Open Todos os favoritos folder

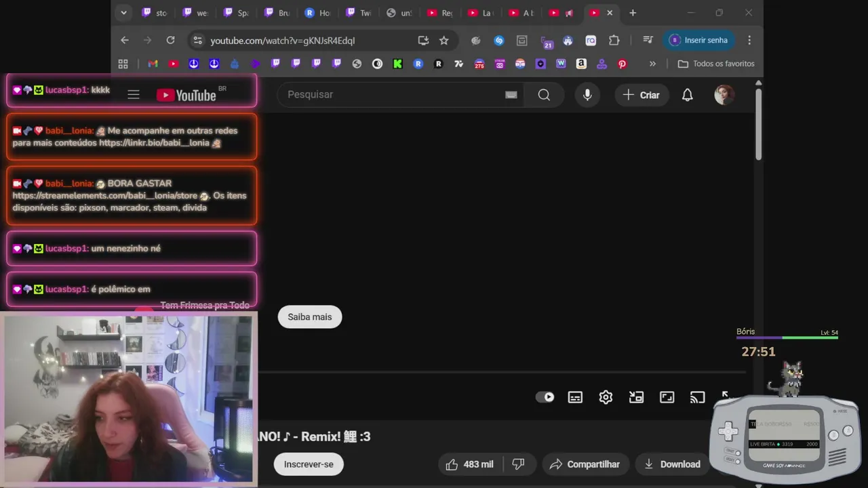coord(716,64)
